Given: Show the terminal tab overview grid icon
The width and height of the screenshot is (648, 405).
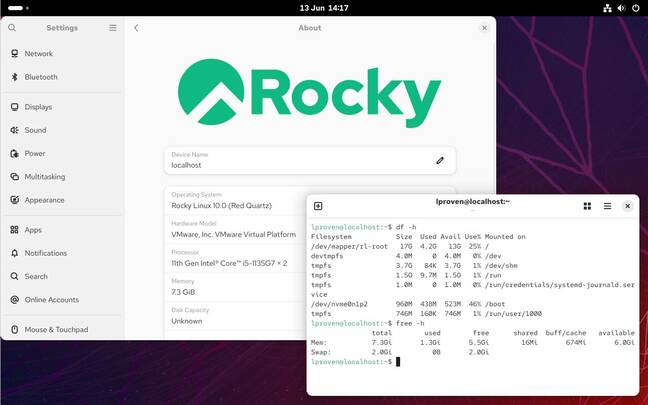Looking at the screenshot, I should pos(587,206).
